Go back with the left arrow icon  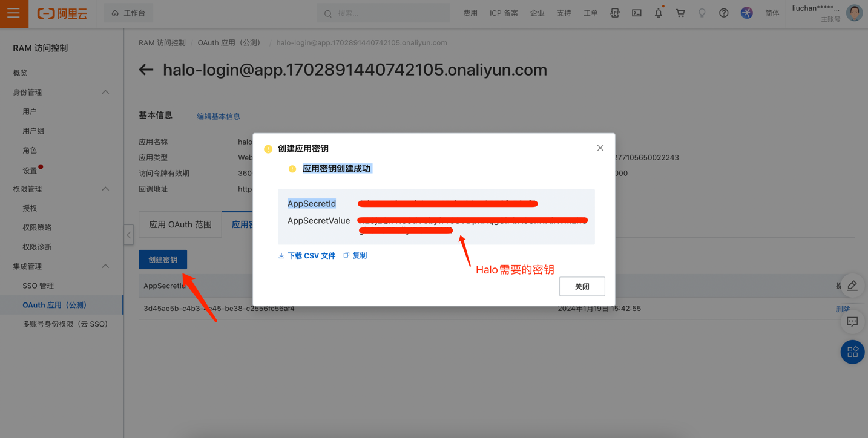click(146, 70)
